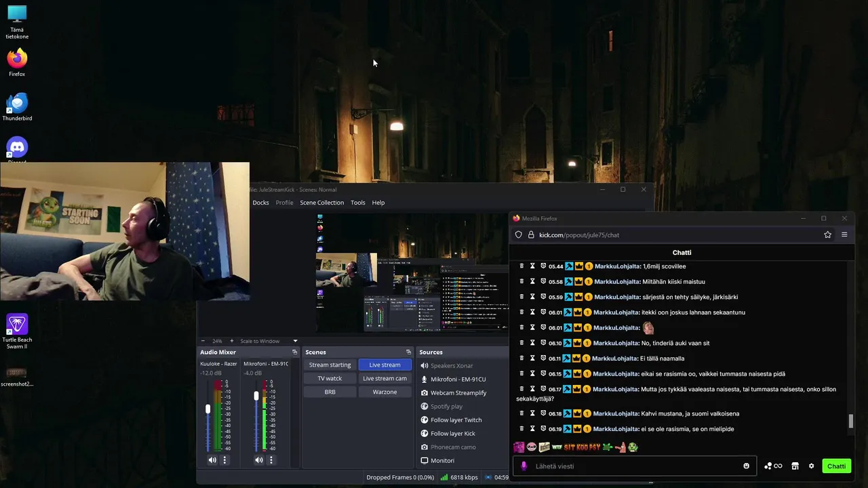This screenshot has height=488, width=868.
Task: Open the shop icon beside chat input
Action: click(x=795, y=466)
